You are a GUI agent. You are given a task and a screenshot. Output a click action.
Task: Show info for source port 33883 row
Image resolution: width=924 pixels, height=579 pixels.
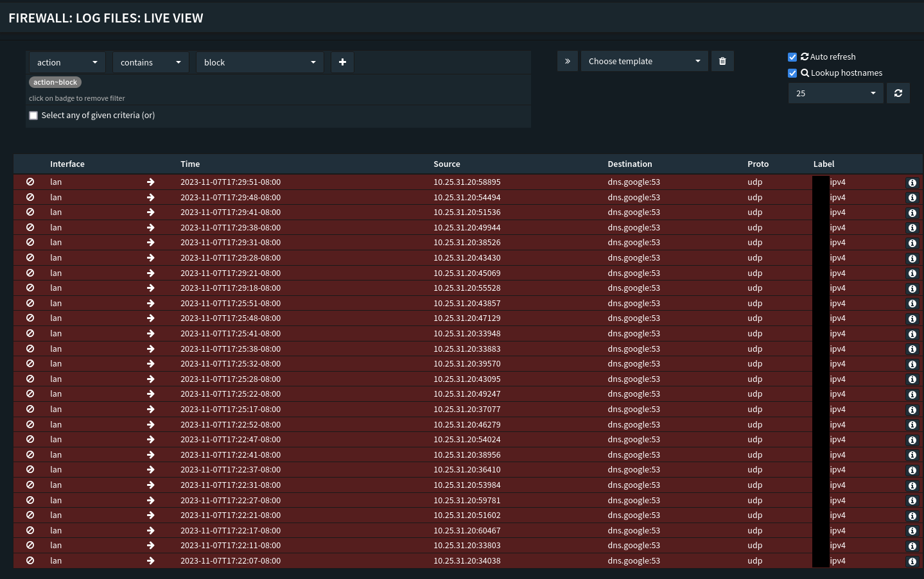pyautogui.click(x=912, y=349)
